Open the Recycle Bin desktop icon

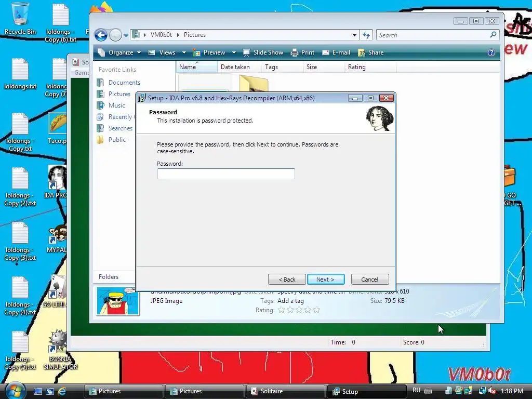pos(20,19)
